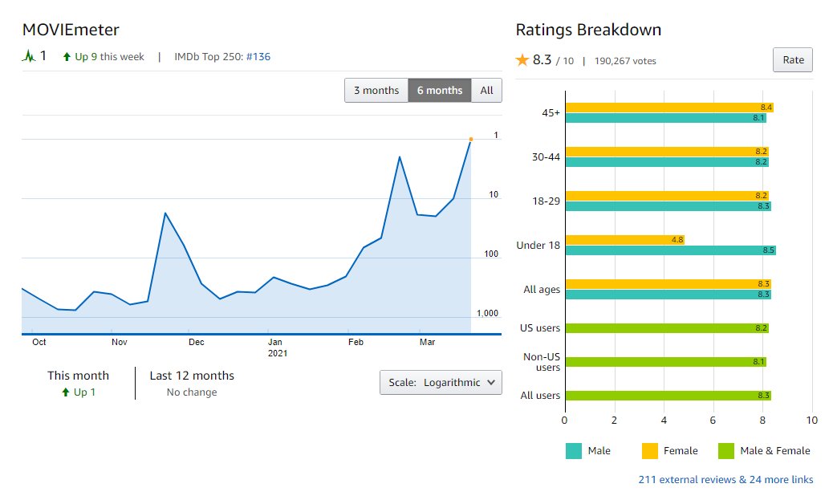Open 211 external reviews & 24 more links
This screenshot has height=504, width=833.
725,480
